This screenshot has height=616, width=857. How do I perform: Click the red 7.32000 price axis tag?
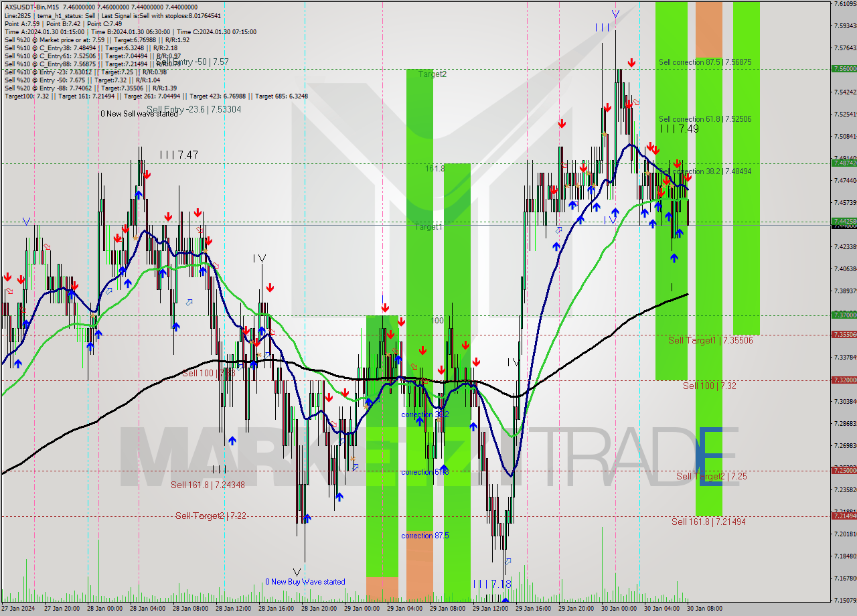click(844, 380)
